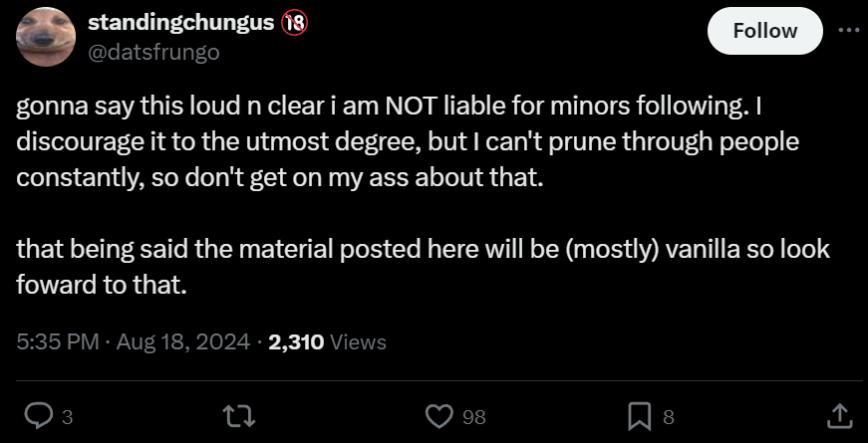Bookmark this post with the bookmark icon
This screenshot has width=868, height=443.
640,415
